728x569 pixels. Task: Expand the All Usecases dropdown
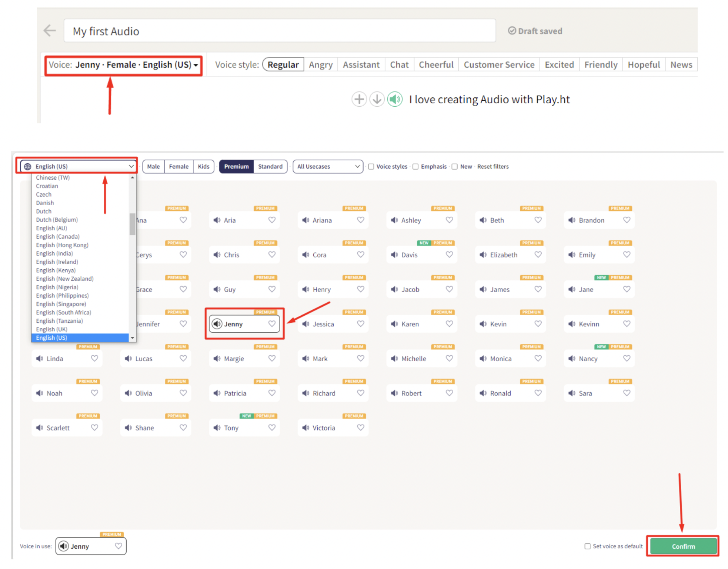pos(328,167)
